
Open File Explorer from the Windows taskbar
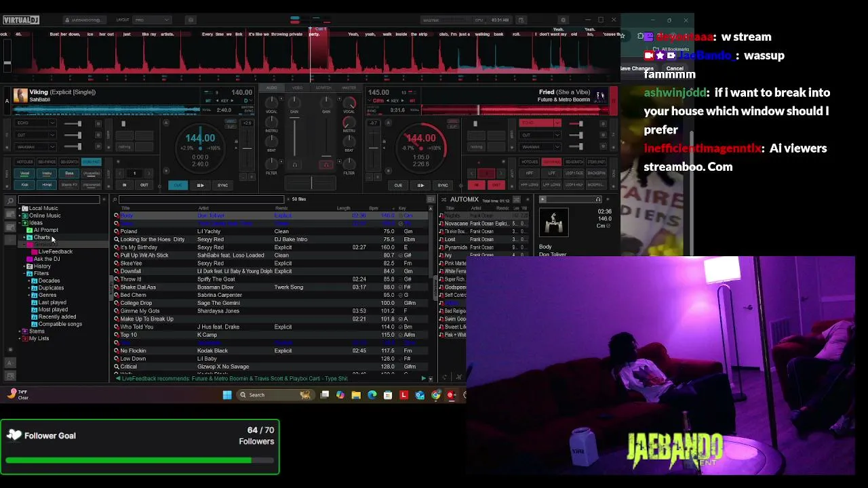coord(356,395)
